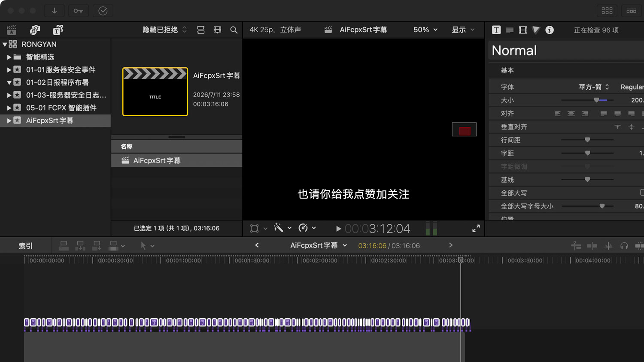
Task: Adjust the 全部大写字母大小 slider
Action: [x=602, y=206]
